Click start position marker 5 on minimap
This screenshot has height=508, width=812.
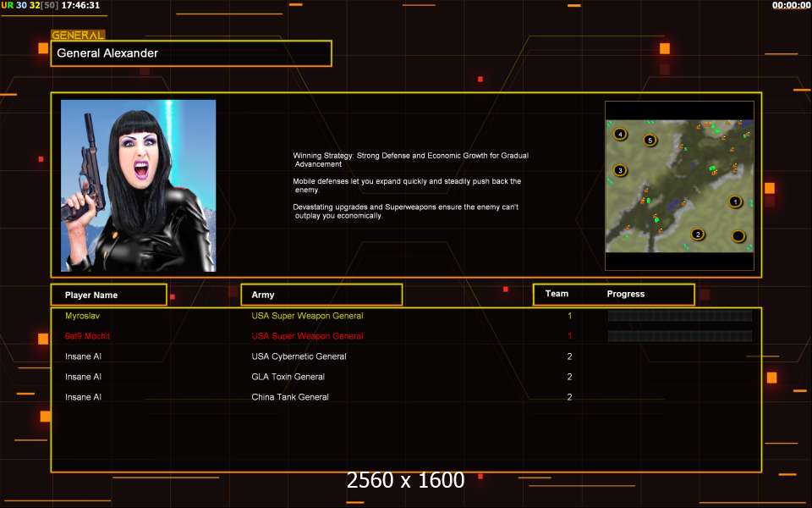[650, 140]
